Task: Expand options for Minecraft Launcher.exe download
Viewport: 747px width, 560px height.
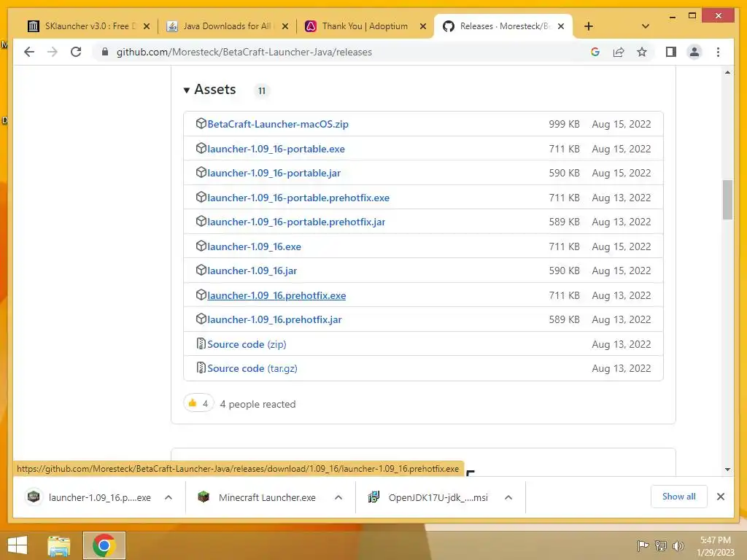Action: tap(338, 497)
